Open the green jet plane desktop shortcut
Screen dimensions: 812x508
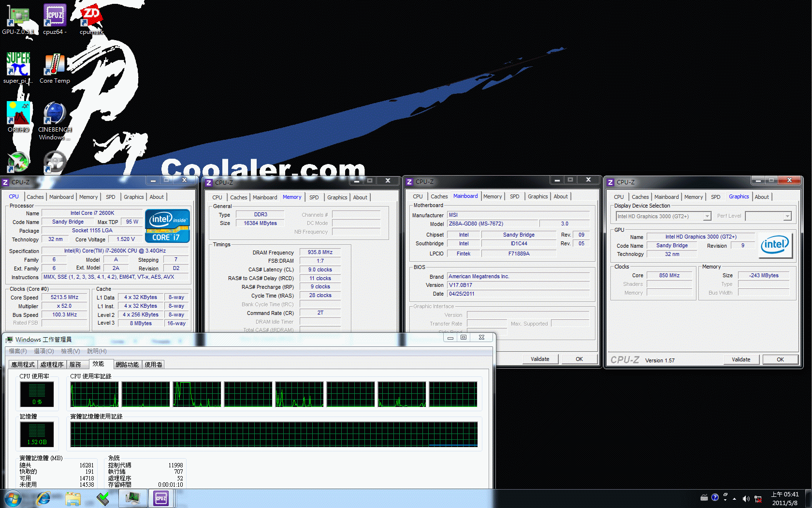(18, 162)
